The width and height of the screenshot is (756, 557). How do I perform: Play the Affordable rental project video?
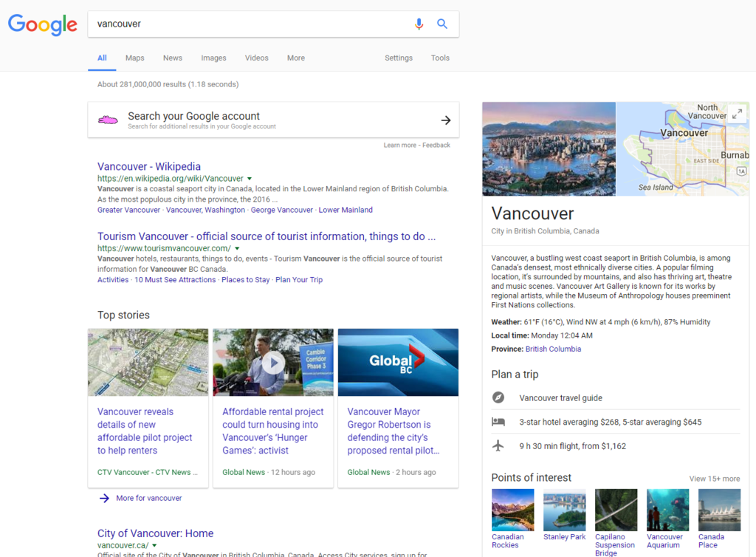pos(273,363)
